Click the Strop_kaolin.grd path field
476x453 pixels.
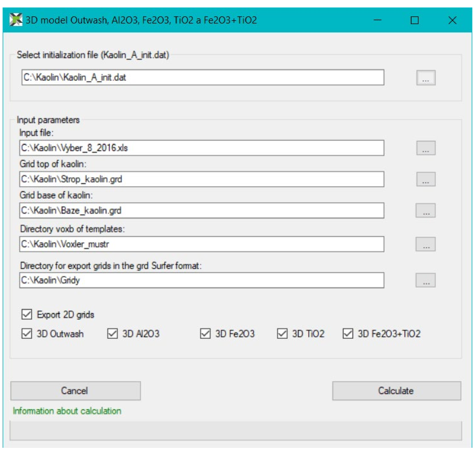tap(201, 179)
